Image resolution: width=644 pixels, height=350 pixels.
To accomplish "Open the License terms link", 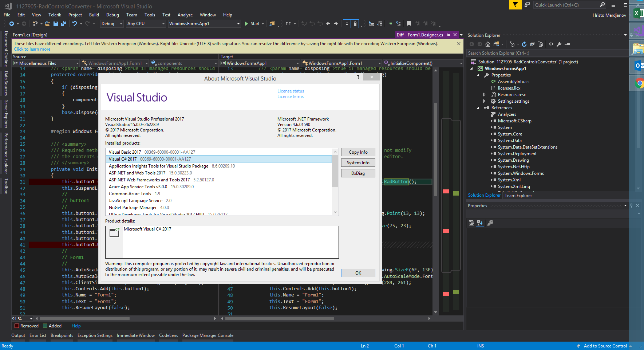I will tap(290, 97).
